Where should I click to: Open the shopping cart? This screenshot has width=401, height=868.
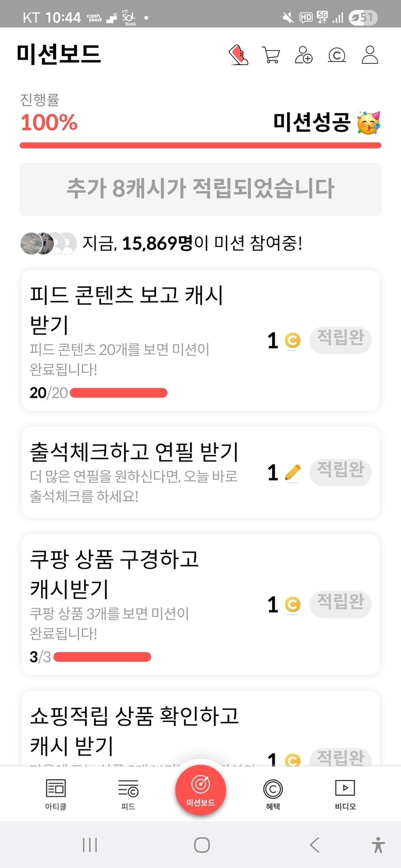pyautogui.click(x=271, y=55)
